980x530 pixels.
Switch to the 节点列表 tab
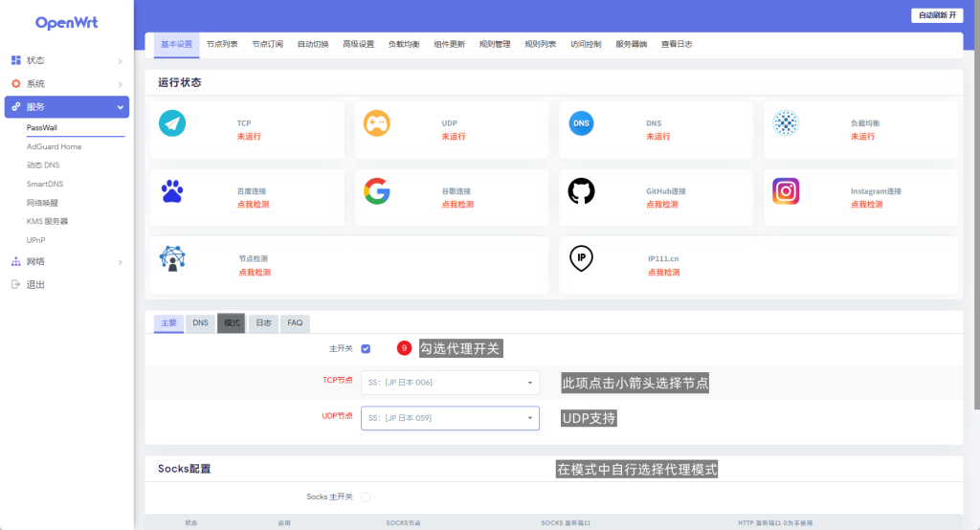[222, 44]
